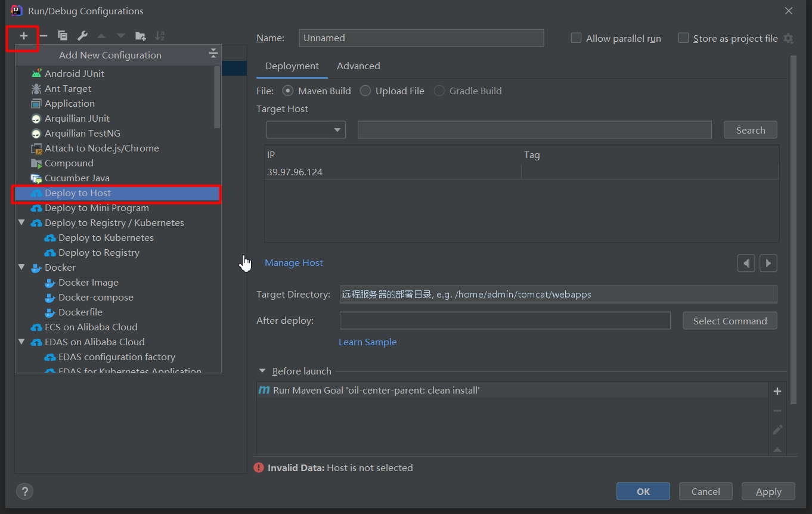Viewport: 812px width, 514px height.
Task: Click the Target Host search text field
Action: 535,129
